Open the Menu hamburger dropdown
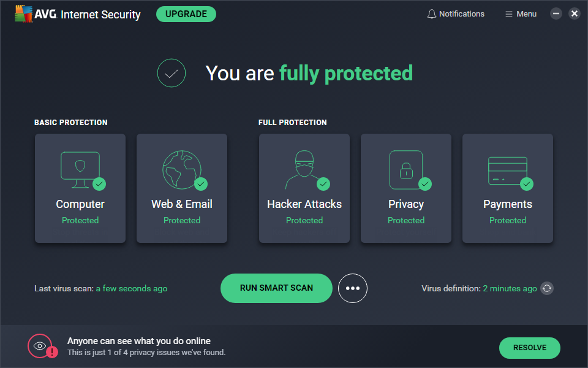The height and width of the screenshot is (368, 588). pos(521,14)
